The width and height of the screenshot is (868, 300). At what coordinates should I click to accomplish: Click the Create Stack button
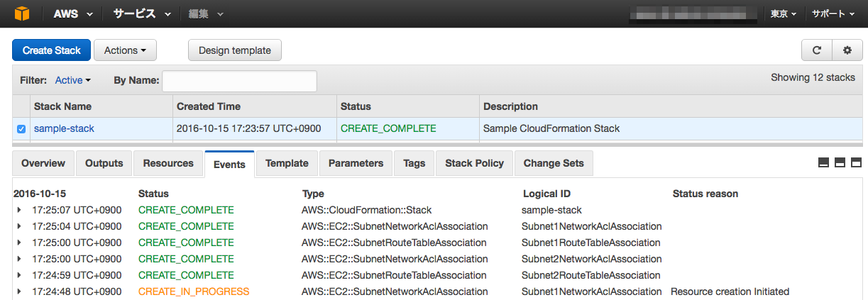pos(51,50)
